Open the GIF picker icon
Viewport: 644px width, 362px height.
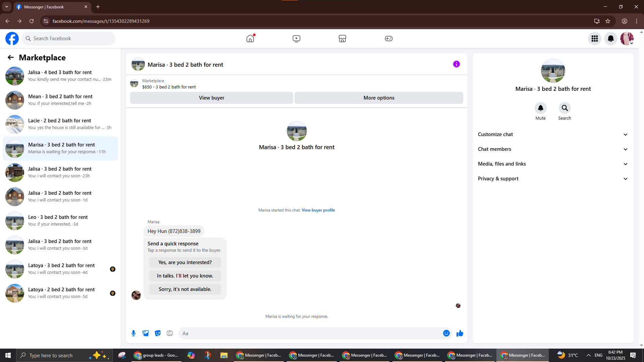click(170, 333)
